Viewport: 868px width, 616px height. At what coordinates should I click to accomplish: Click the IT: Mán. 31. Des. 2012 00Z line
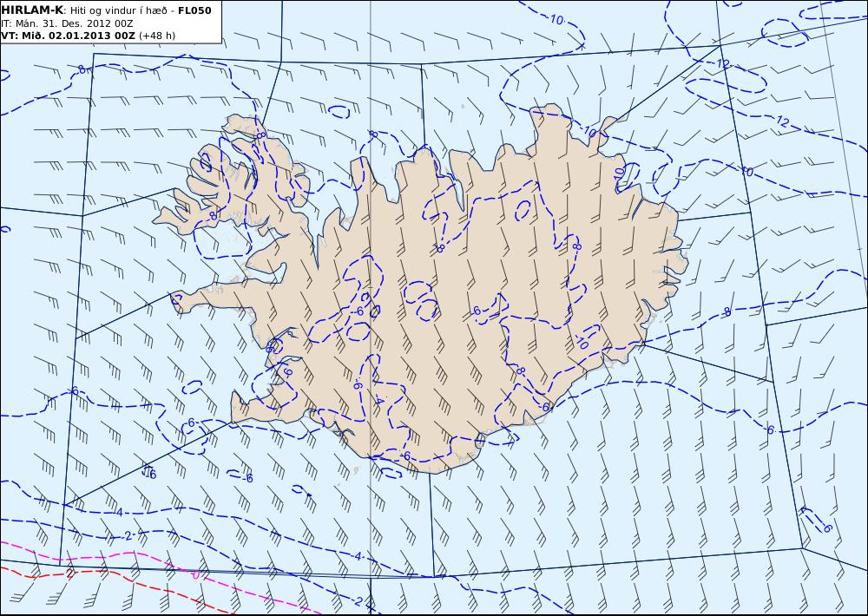[x=67, y=23]
